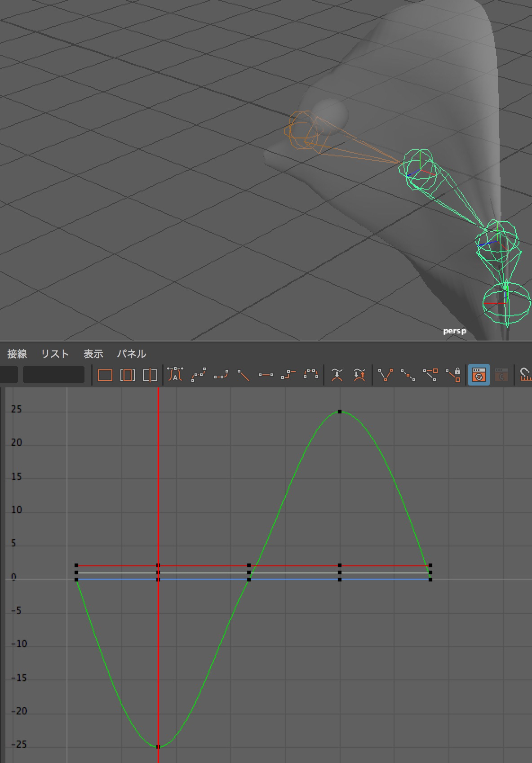Apply Plateau tangents icon
The image size is (532, 763).
pos(310,375)
